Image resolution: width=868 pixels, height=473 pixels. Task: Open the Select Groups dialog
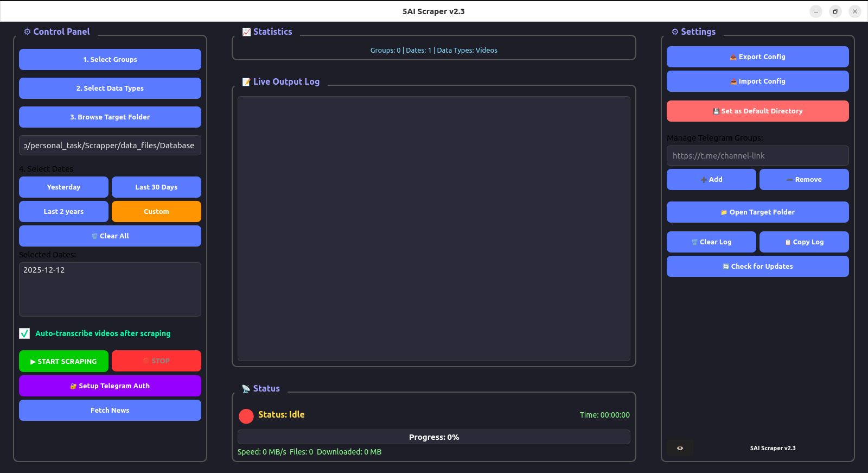click(110, 59)
